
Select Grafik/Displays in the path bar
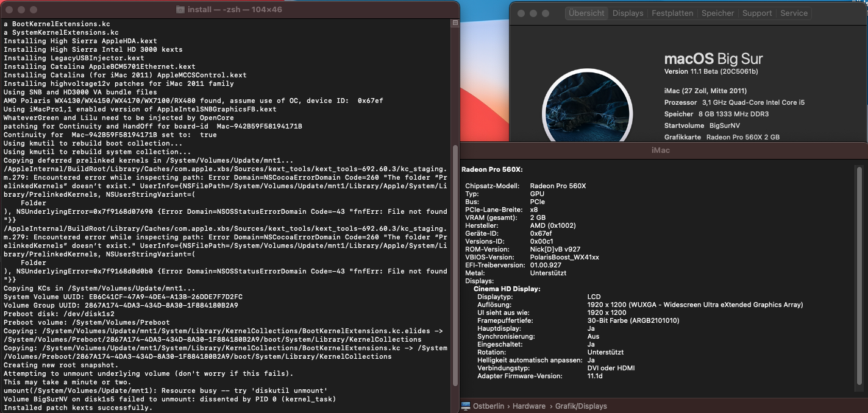581,406
